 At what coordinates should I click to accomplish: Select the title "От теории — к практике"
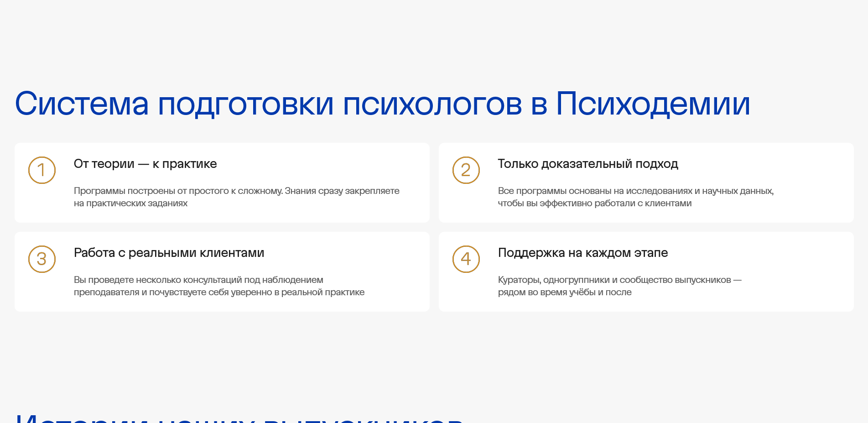(146, 164)
